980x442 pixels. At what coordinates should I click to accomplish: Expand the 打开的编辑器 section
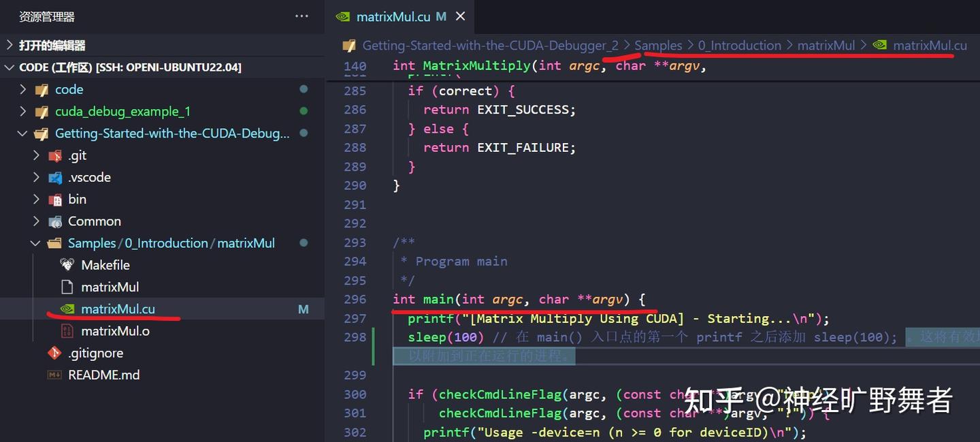9,46
